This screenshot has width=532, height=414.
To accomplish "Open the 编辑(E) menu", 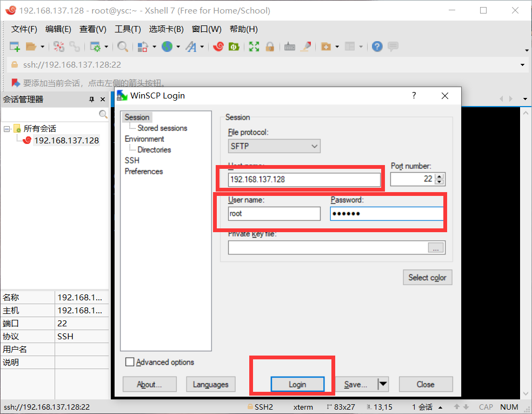I will click(x=58, y=29).
